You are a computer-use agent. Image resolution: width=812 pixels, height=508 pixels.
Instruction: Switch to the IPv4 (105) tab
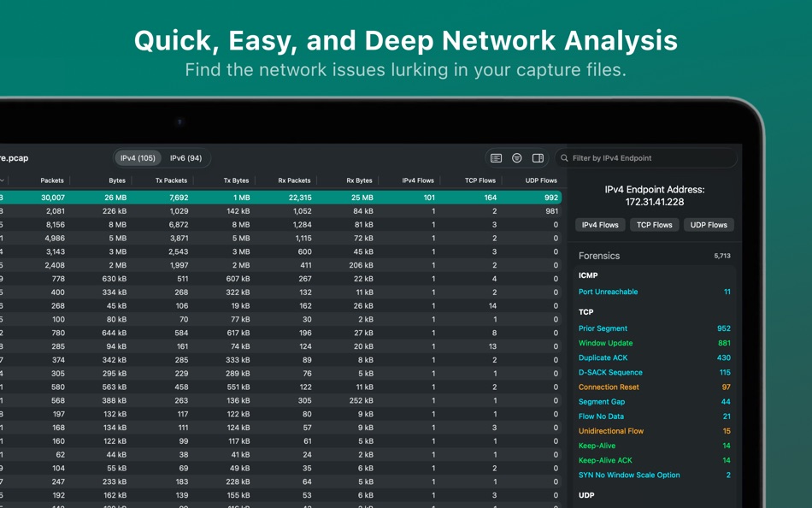[138, 158]
